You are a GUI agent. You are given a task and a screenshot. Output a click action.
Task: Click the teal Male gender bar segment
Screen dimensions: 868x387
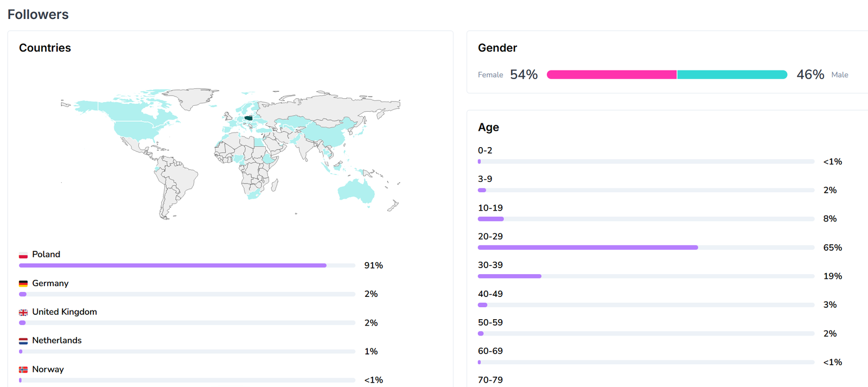tap(732, 75)
